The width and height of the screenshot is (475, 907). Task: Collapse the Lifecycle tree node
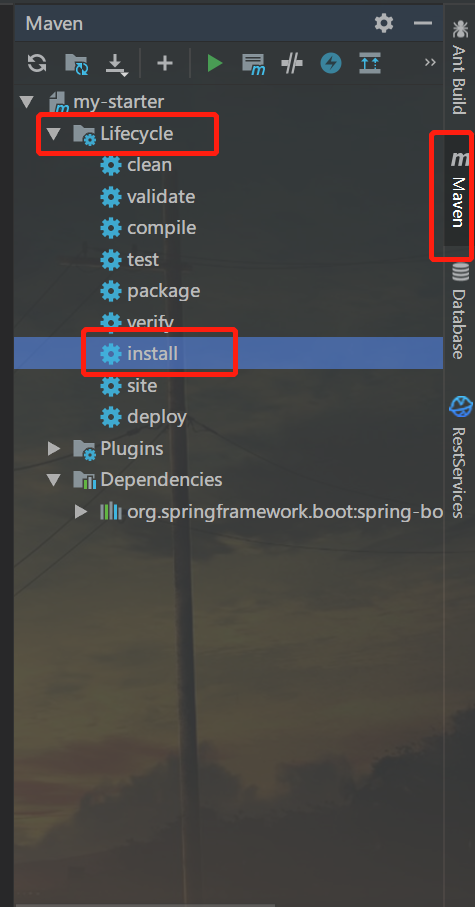pyautogui.click(x=54, y=134)
